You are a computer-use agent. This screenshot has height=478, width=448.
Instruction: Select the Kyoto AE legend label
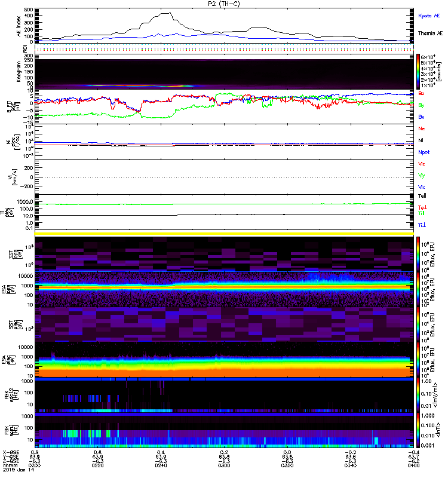(429, 16)
